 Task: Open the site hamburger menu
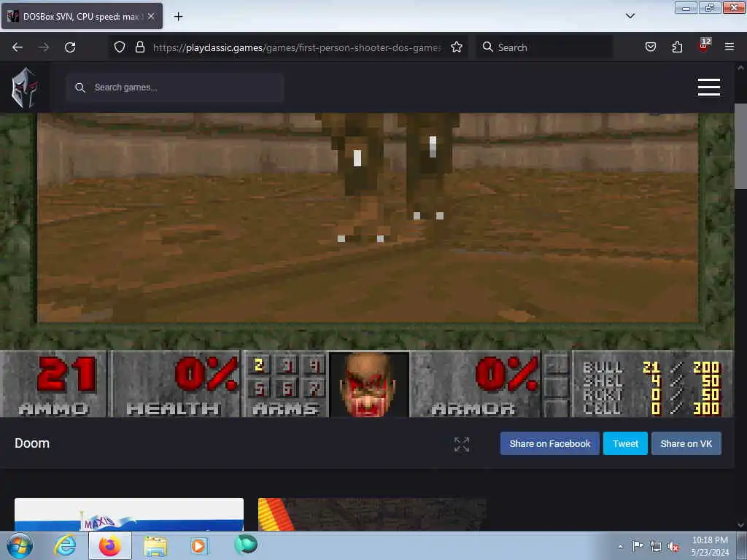[x=709, y=87]
